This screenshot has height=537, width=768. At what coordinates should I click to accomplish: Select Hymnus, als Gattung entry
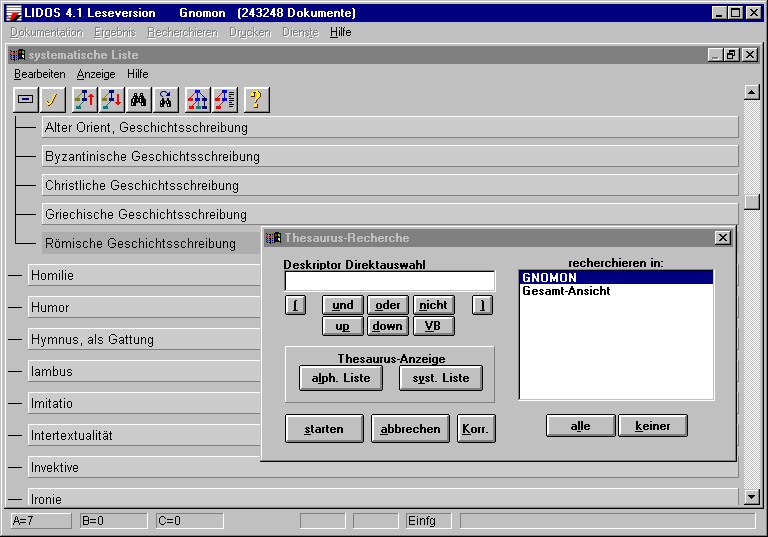tap(144, 339)
